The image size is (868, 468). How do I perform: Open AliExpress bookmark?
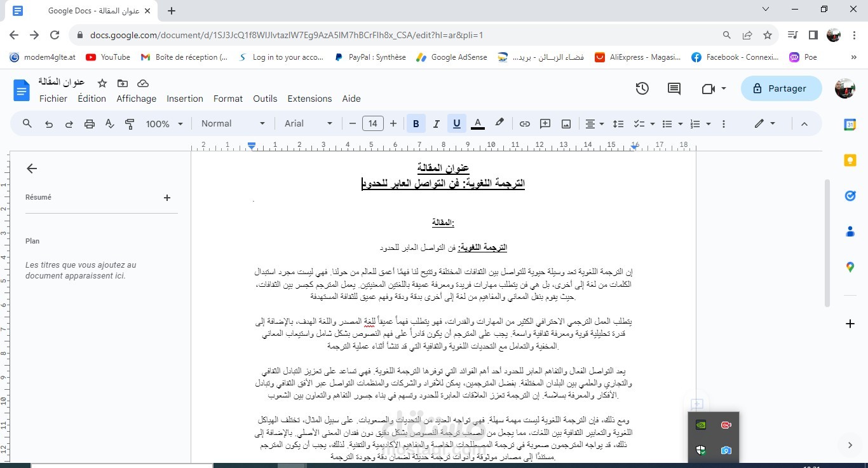click(637, 57)
